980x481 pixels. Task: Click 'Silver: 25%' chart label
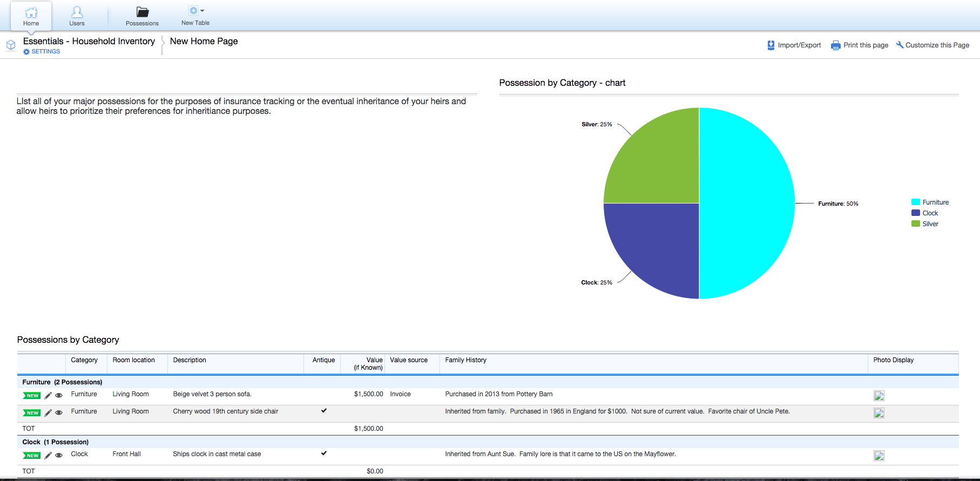click(x=597, y=124)
